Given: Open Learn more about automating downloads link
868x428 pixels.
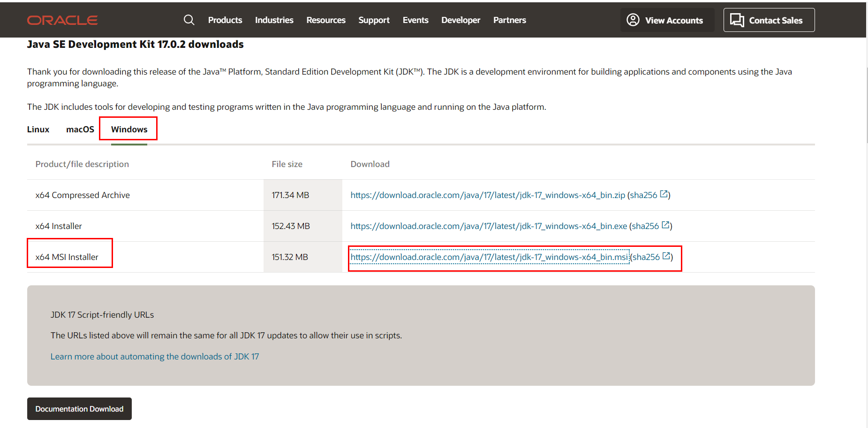Looking at the screenshot, I should tap(155, 357).
